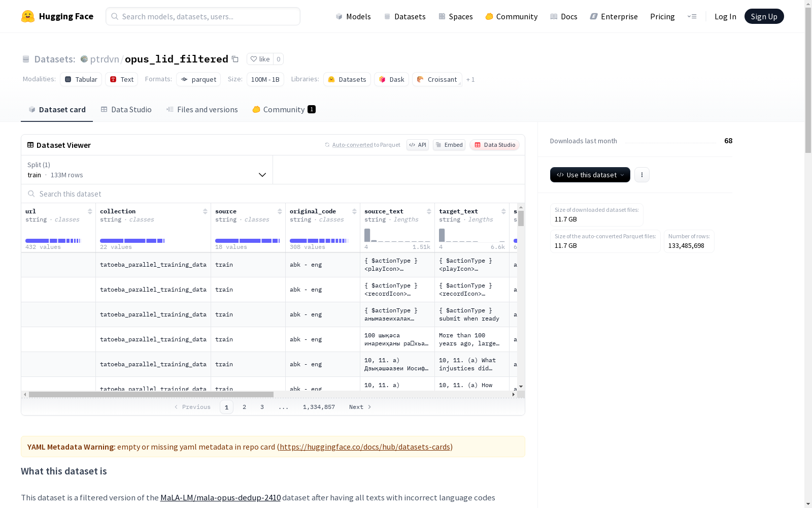Screen dimensions: 812x508
Task: Open Enterprise in the top navigation
Action: pyautogui.click(x=614, y=16)
